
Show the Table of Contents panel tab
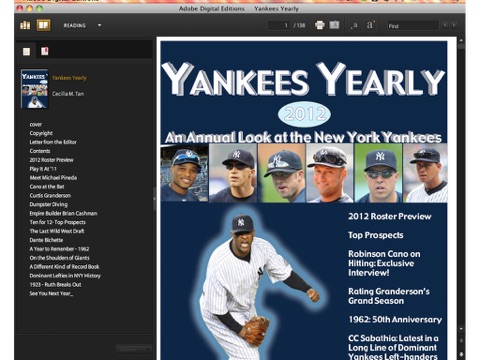tap(26, 51)
